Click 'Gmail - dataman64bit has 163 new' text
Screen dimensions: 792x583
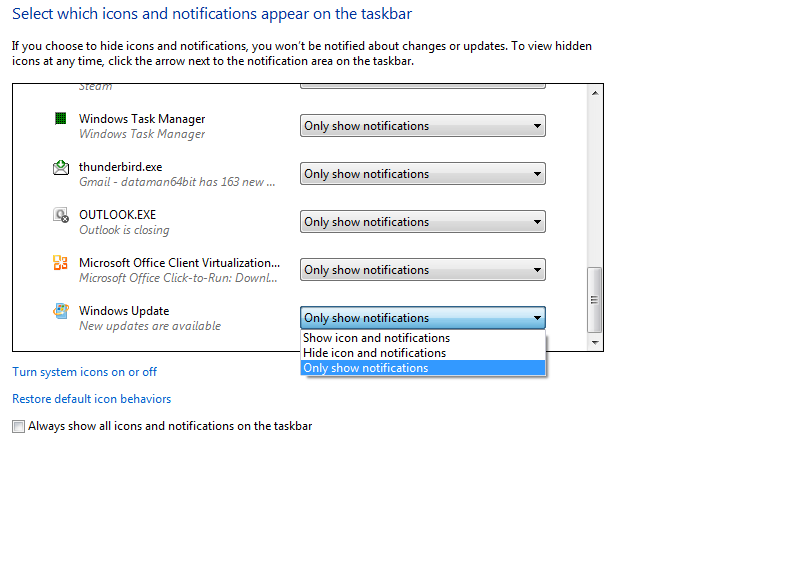point(177,182)
